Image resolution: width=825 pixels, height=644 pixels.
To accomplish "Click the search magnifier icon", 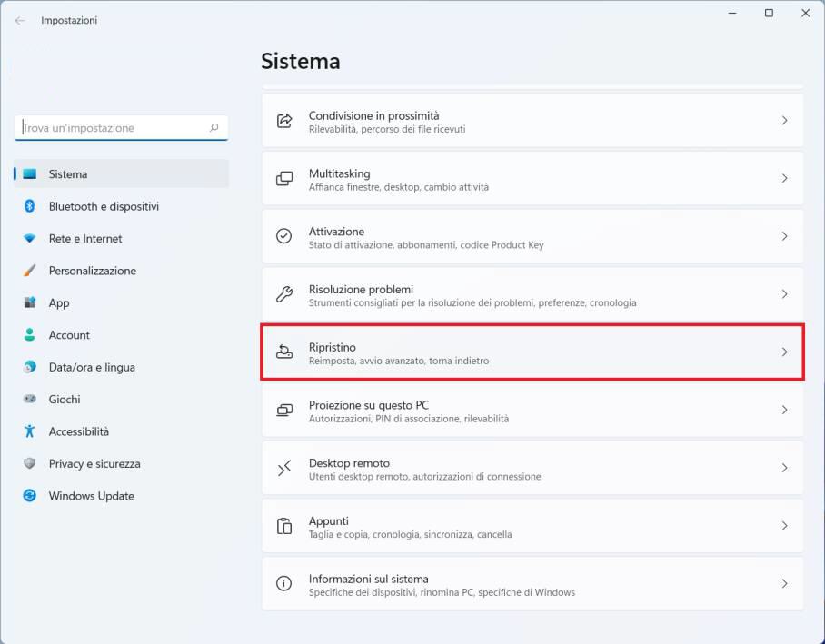I will (x=214, y=128).
